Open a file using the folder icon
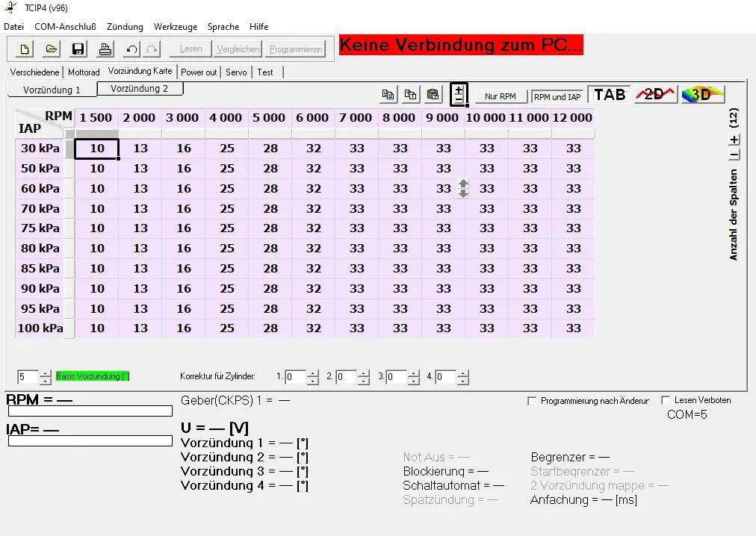 pyautogui.click(x=51, y=49)
